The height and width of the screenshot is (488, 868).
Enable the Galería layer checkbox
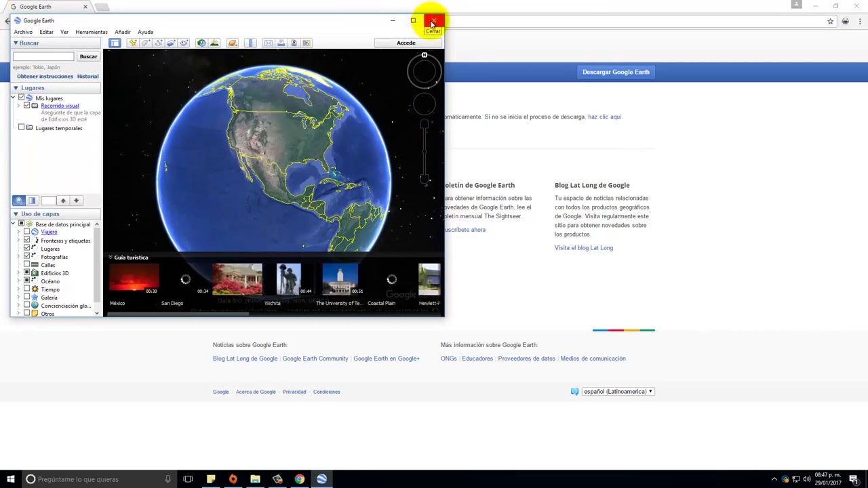pos(27,297)
